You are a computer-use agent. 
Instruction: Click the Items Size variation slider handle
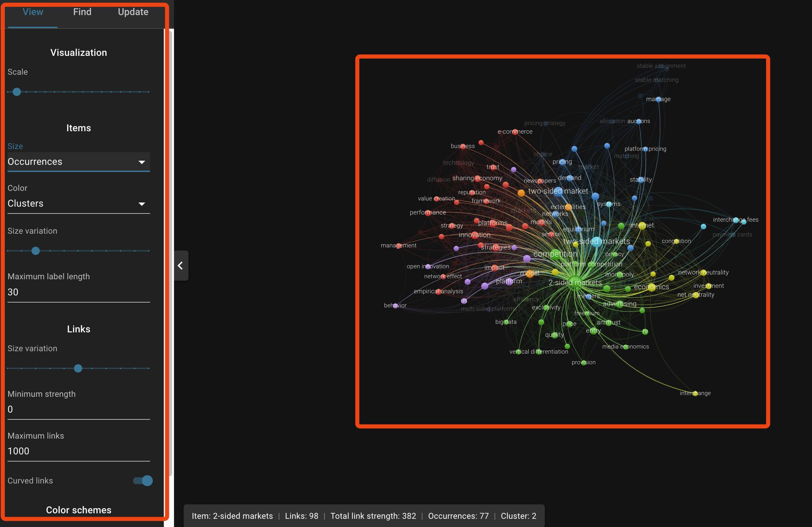(x=36, y=251)
